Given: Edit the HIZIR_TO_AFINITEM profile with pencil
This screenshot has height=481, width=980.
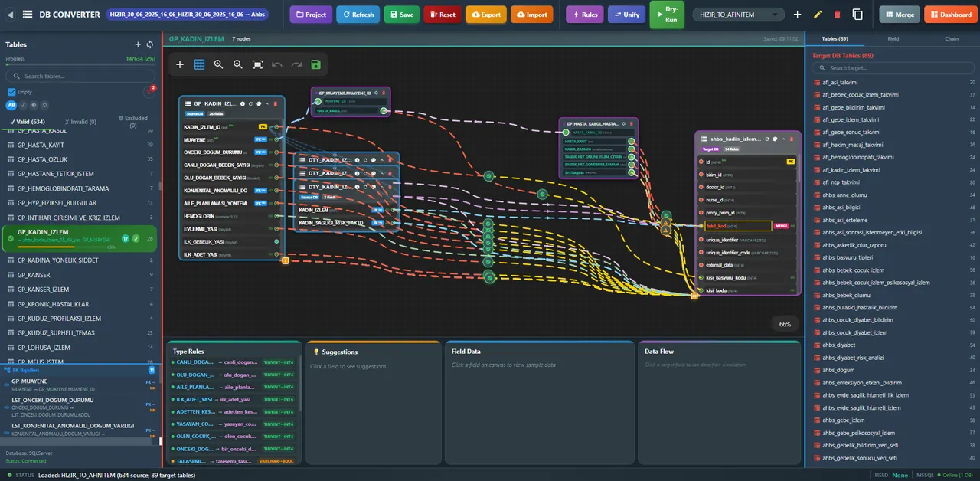Looking at the screenshot, I should pyautogui.click(x=818, y=15).
